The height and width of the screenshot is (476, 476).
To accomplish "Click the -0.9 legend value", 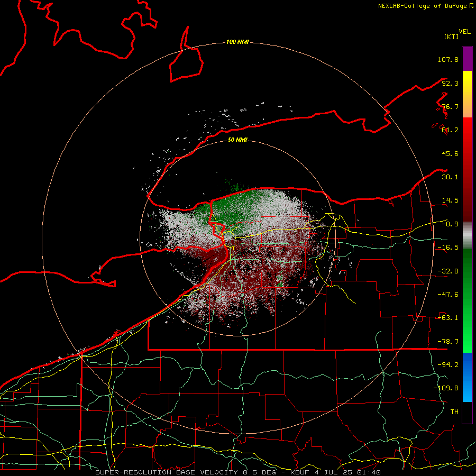I will pyautogui.click(x=450, y=224).
